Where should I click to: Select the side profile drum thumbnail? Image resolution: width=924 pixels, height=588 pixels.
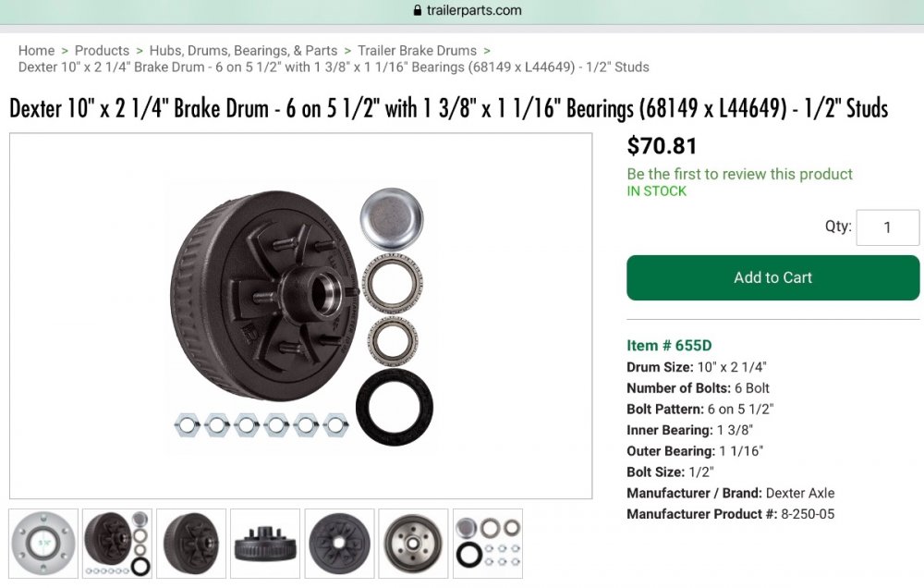pos(265,544)
